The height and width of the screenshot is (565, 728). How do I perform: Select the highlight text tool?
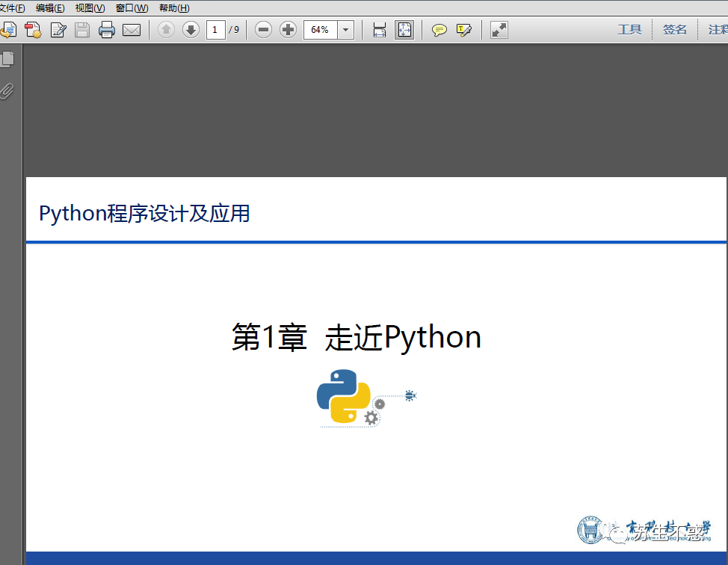pos(463,30)
